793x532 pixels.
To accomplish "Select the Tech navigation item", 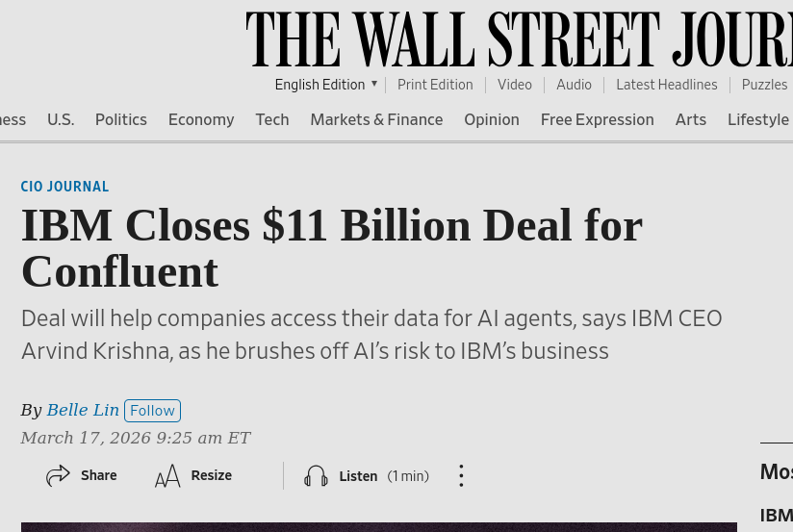I will coord(272,119).
